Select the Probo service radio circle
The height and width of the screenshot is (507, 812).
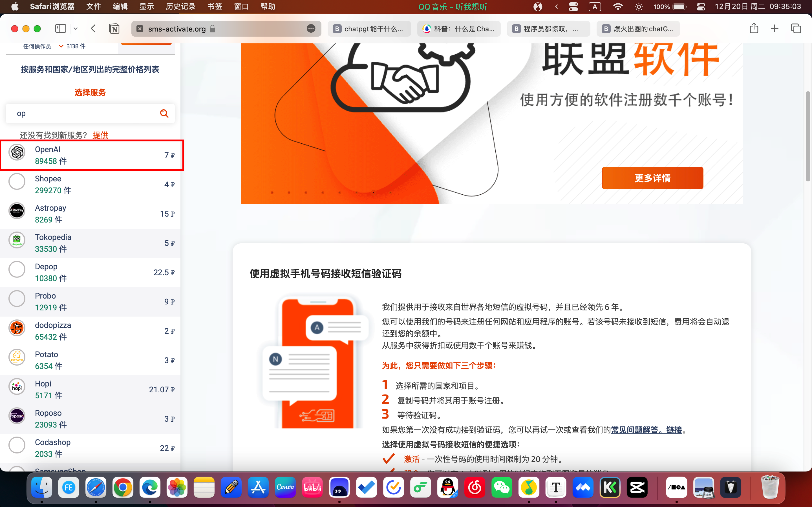point(17,299)
